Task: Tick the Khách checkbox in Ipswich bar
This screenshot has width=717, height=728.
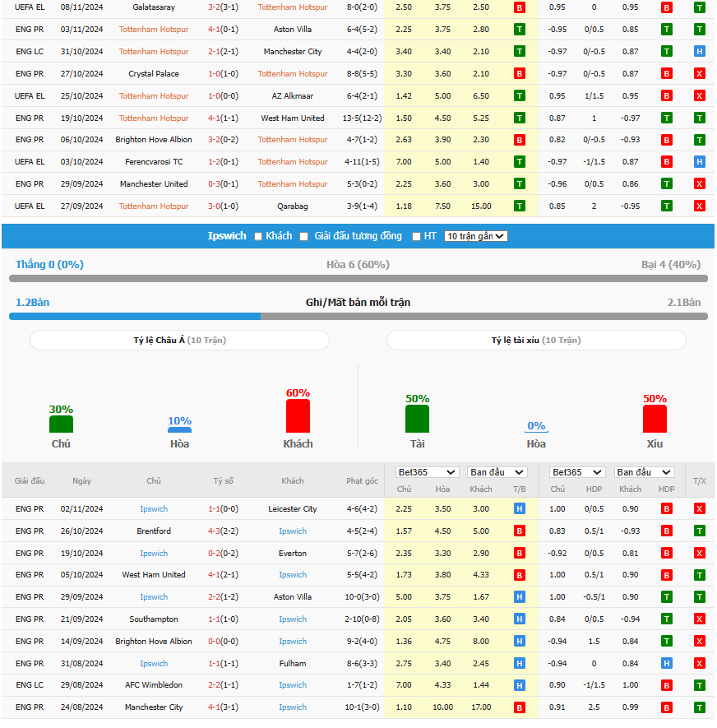Action: tap(258, 237)
